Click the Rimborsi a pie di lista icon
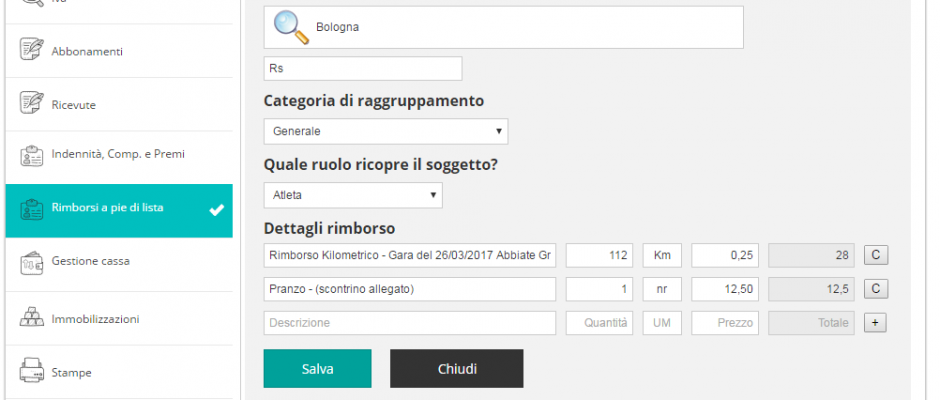Viewport: 940px width, 400px height. tap(32, 209)
